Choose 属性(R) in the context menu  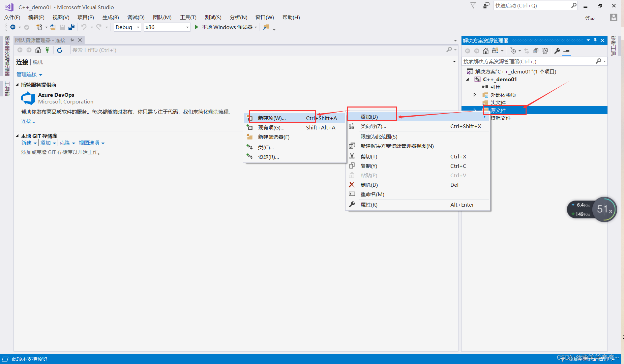[x=418, y=205]
